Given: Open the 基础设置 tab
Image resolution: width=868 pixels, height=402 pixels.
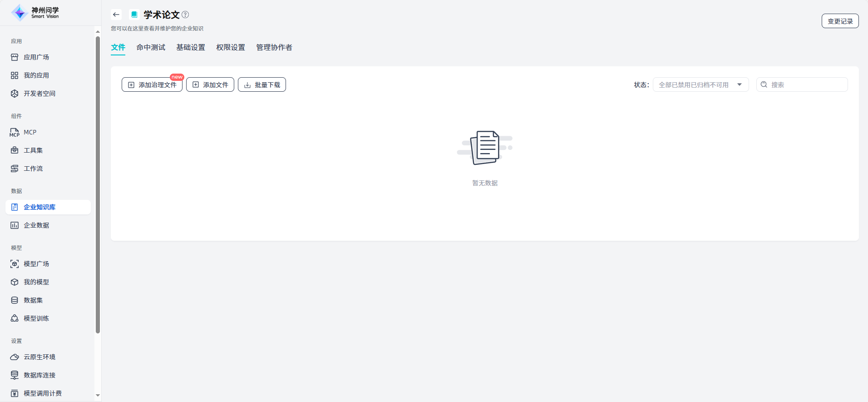Looking at the screenshot, I should pyautogui.click(x=191, y=48).
